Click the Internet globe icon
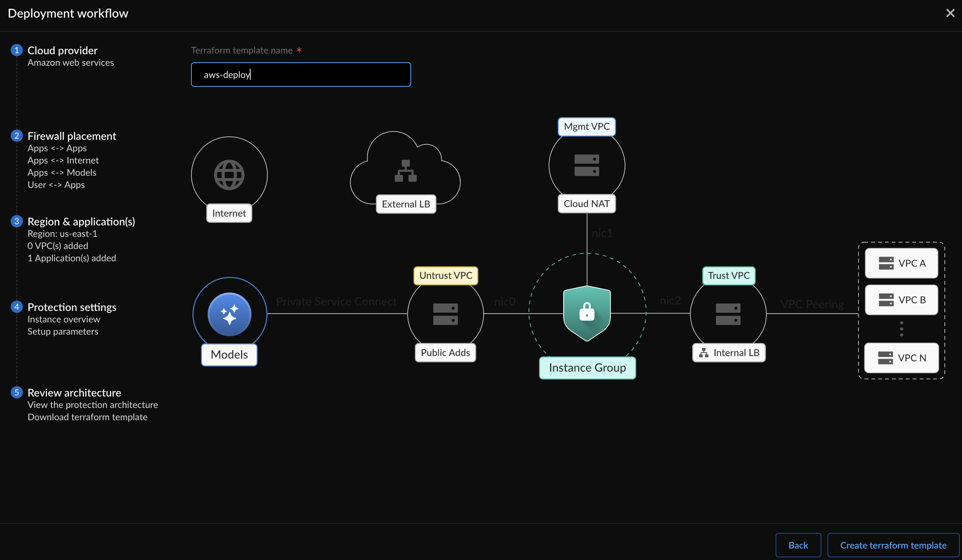The height and width of the screenshot is (560, 962). coord(229,175)
